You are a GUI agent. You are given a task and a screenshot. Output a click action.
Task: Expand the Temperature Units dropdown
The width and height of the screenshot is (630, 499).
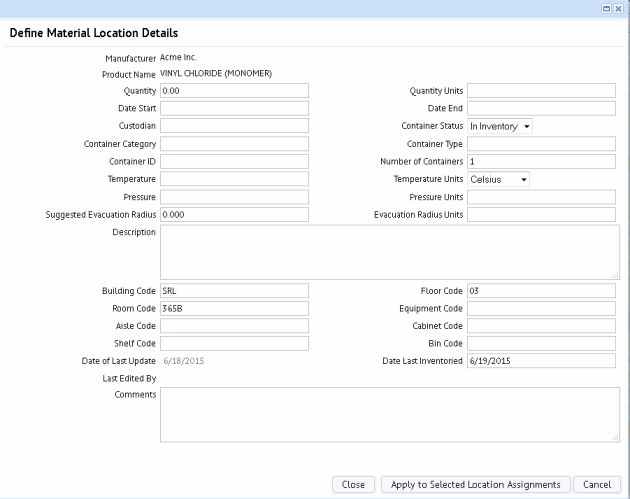pos(498,179)
